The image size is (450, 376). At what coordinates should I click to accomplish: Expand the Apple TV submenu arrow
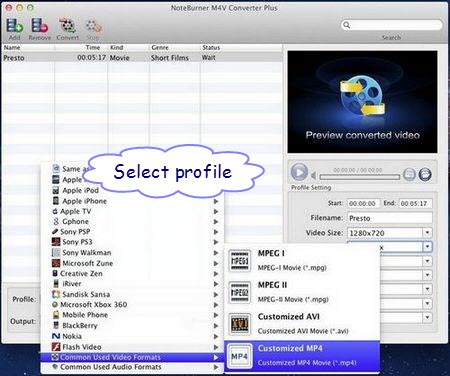216,211
